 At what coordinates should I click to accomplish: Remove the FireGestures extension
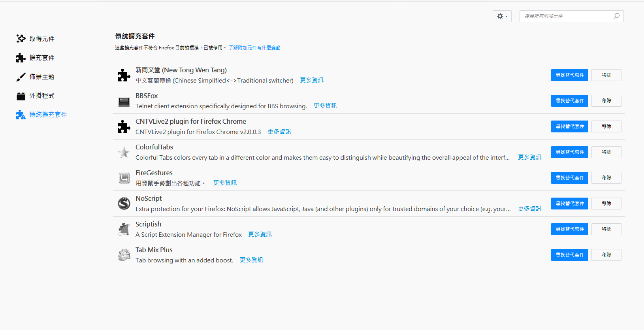tap(606, 178)
